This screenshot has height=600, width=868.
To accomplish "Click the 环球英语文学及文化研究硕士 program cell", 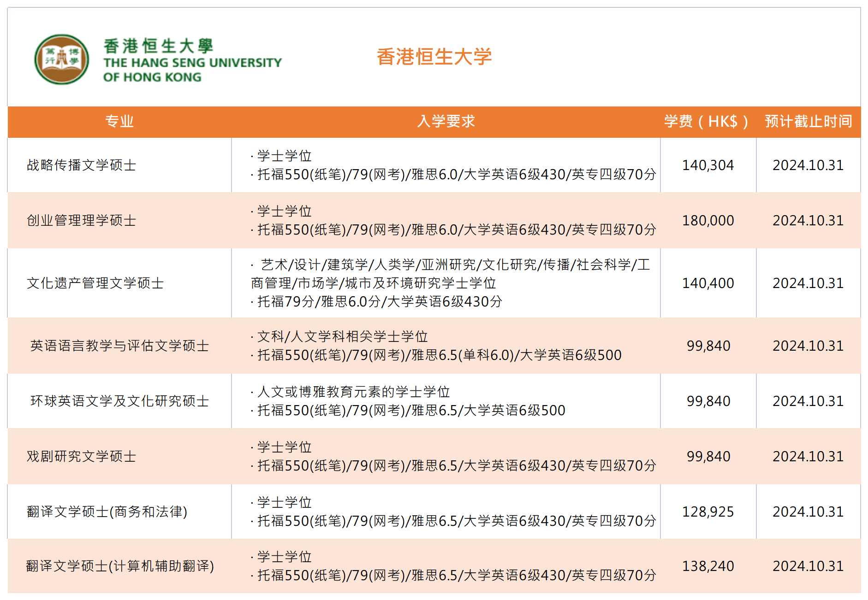I will (x=119, y=401).
